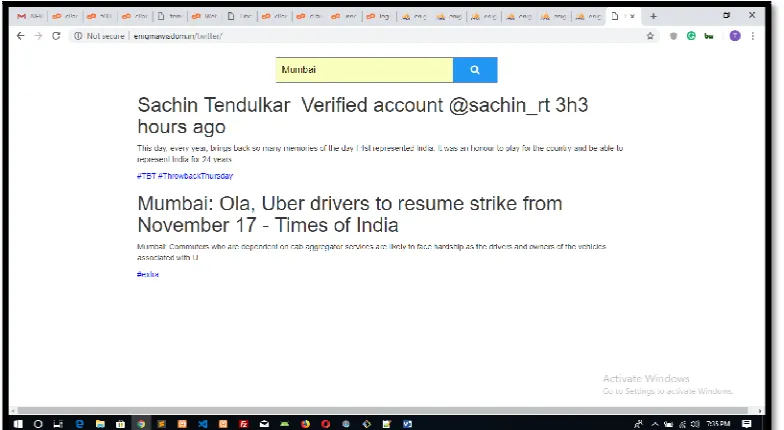Click the article summary beginning Mumbai: Commuters
Screen dimensions: 784x430
372,252
